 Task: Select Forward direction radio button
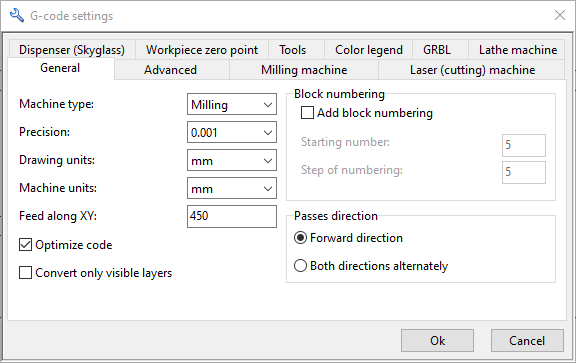coord(300,238)
